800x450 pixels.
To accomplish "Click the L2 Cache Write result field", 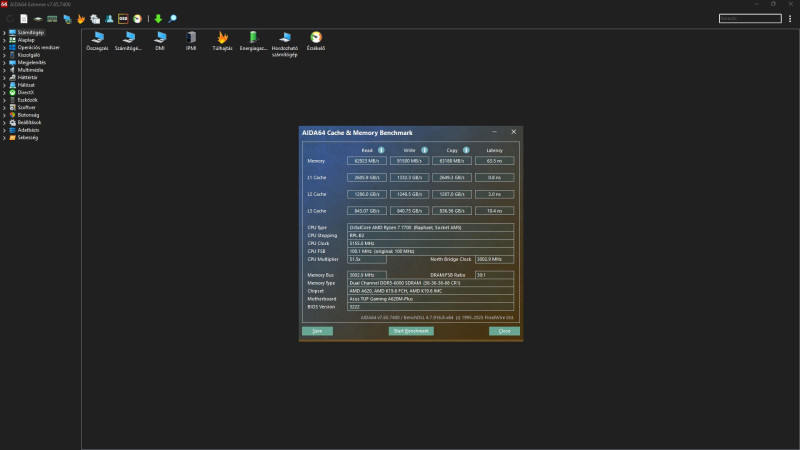I will [x=409, y=194].
